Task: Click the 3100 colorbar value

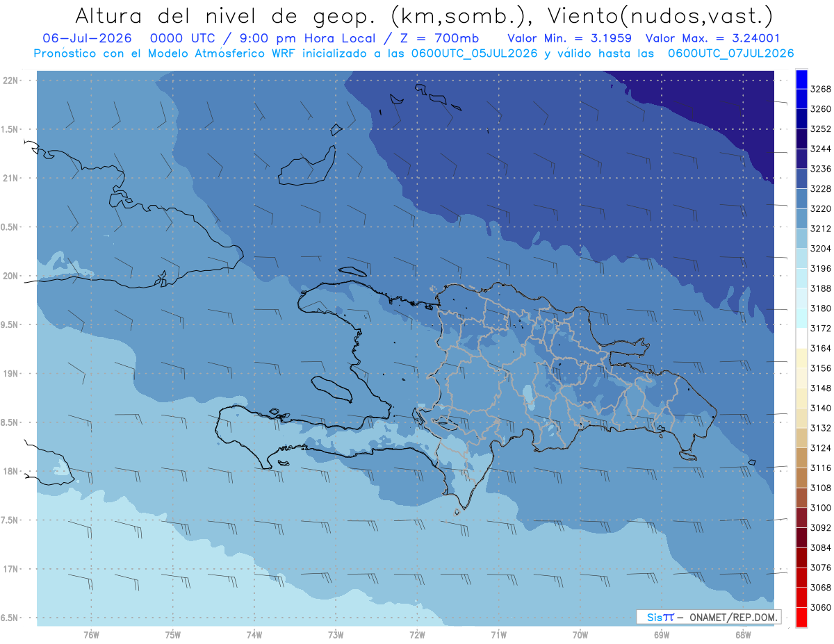Action: pyautogui.click(x=821, y=508)
